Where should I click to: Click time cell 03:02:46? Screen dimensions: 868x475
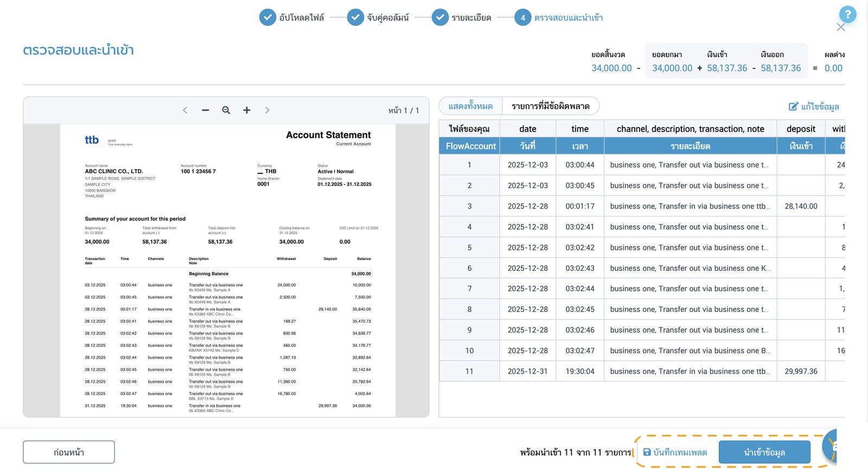pyautogui.click(x=580, y=330)
